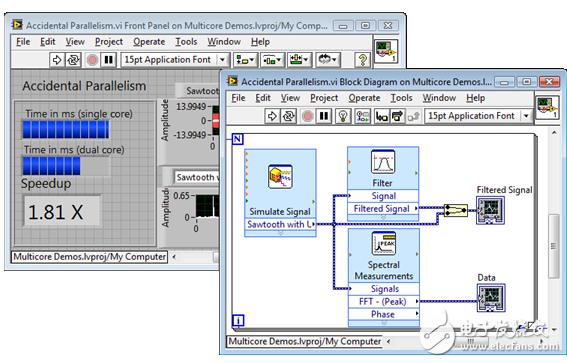
Task: Click the Filtered Signal graph terminal
Action: (490, 210)
